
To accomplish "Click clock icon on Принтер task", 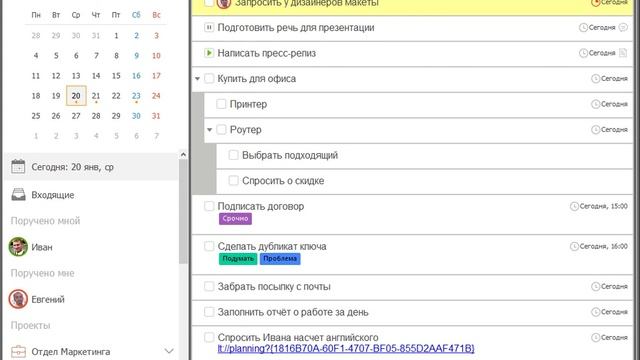I will tap(596, 104).
